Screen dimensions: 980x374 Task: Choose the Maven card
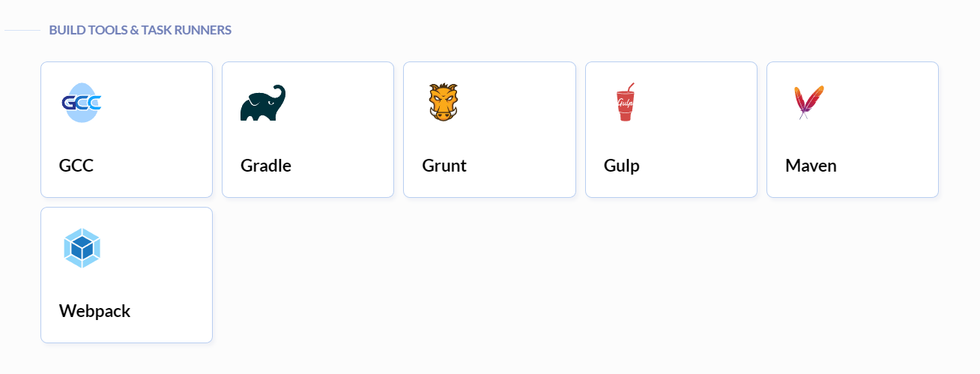(x=853, y=130)
